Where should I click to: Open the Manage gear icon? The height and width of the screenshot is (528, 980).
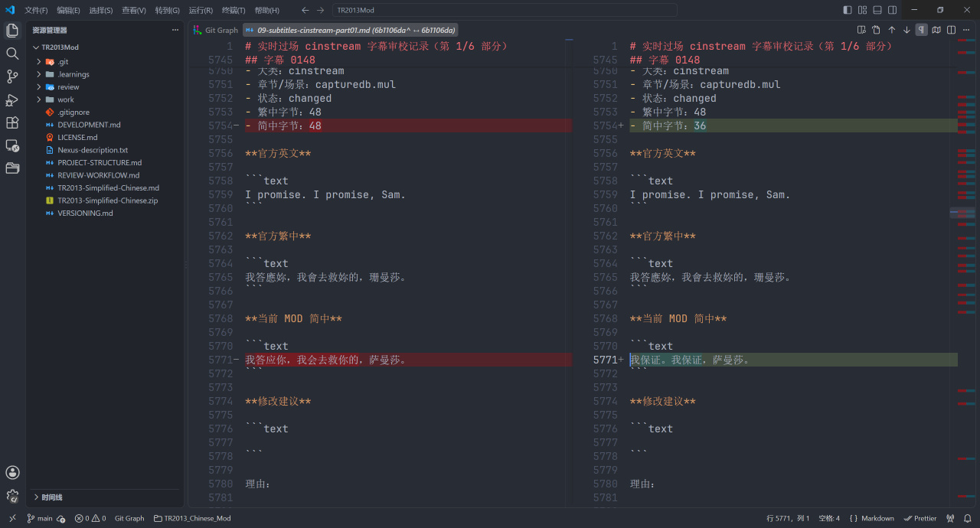(x=12, y=496)
